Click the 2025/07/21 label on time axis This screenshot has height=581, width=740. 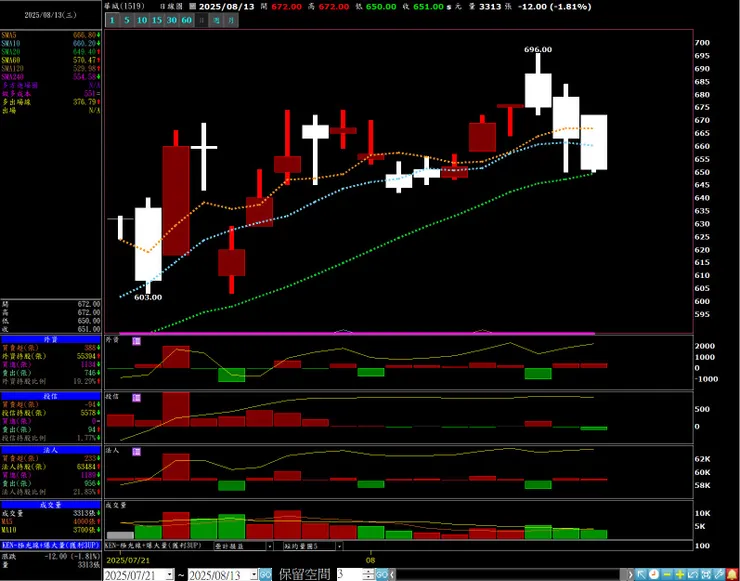(x=126, y=560)
